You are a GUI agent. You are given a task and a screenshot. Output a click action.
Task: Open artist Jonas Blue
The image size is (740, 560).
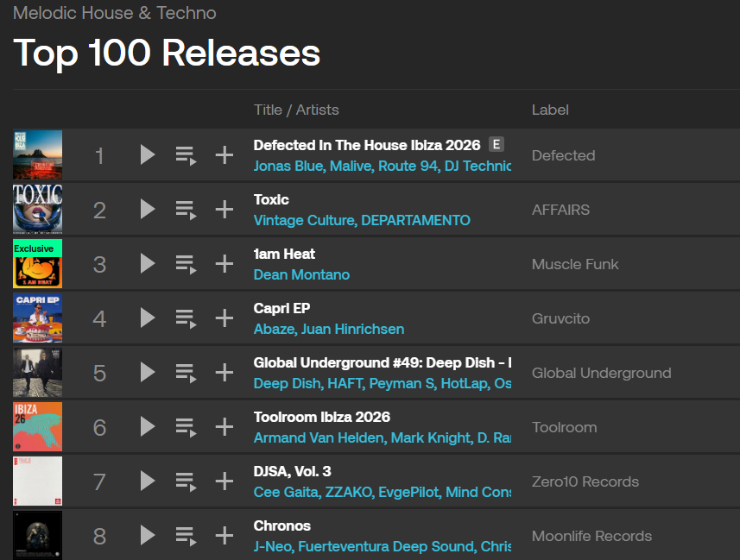click(288, 166)
